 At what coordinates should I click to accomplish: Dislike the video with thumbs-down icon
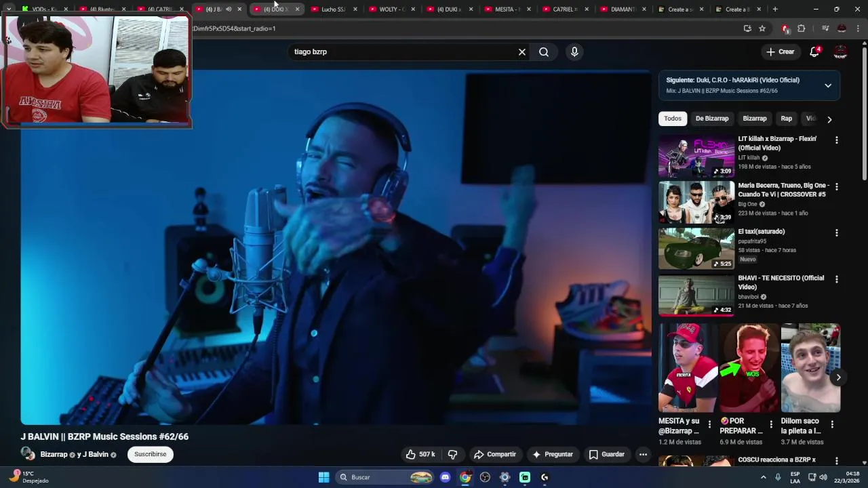(x=452, y=454)
